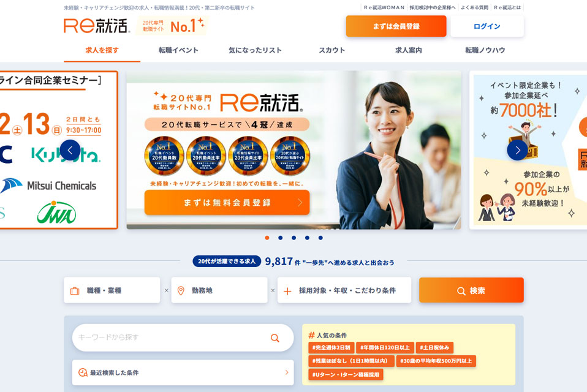Click the location pin icon in 勤務地 field
Viewport: 587px width, 392px height.
pyautogui.click(x=181, y=291)
